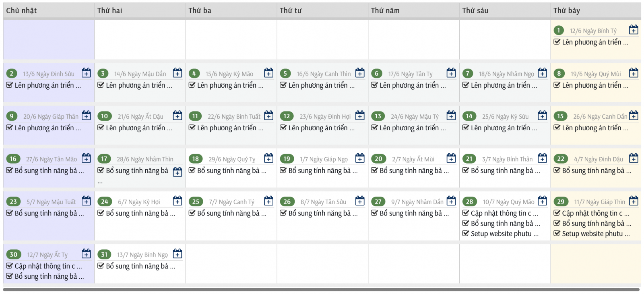The width and height of the screenshot is (644, 294).
Task: Click the green day 16 number badge
Action: (13, 159)
